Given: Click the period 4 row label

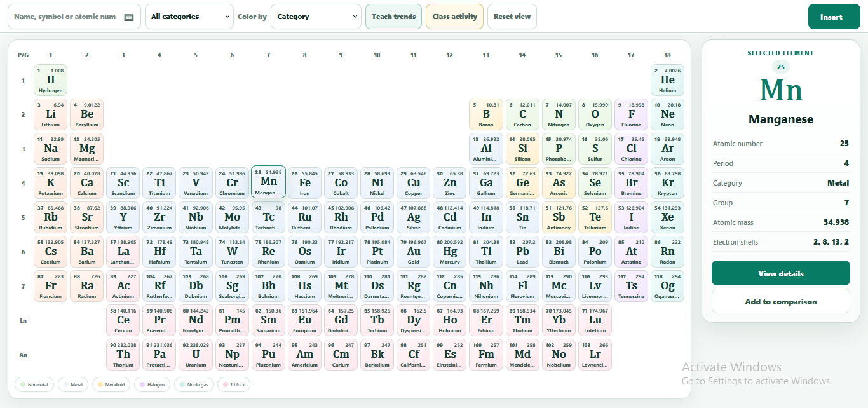Looking at the screenshot, I should [23, 184].
